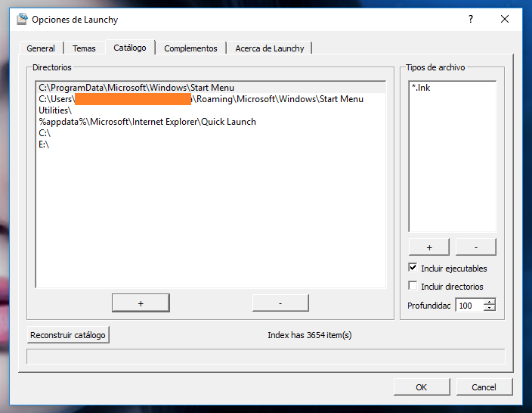Confirm with the OK button
Viewport: 532px width, 413px height.
(422, 387)
